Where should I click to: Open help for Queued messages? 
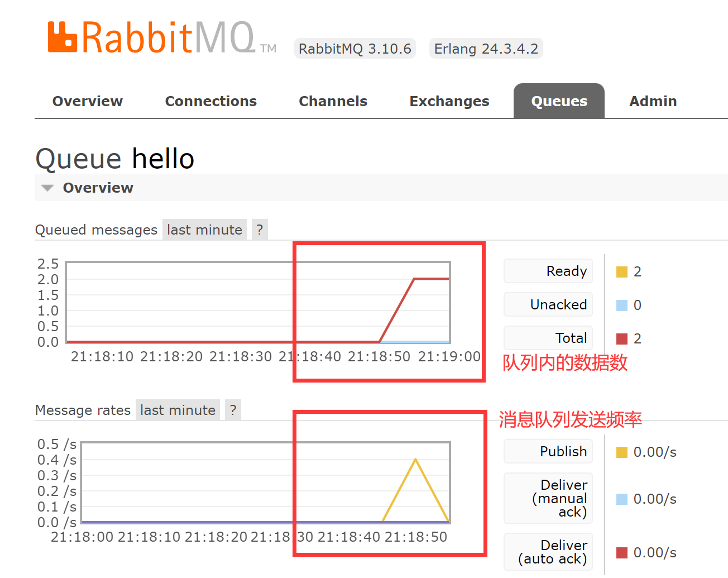(260, 230)
